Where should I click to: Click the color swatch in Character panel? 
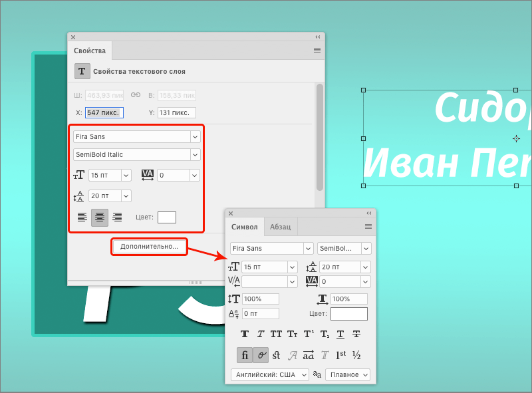click(349, 314)
